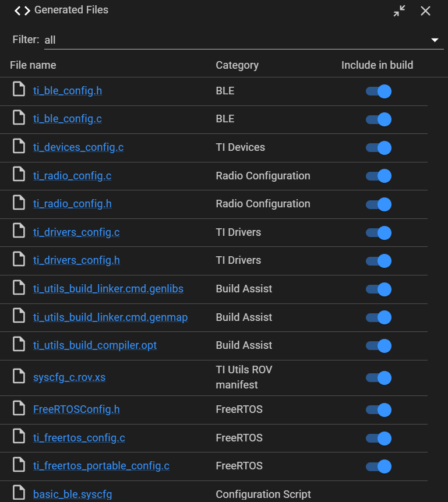Screen dimensions: 448x502
Task: Disable build inclusion for ti_ble_config.c
Action: 378,119
